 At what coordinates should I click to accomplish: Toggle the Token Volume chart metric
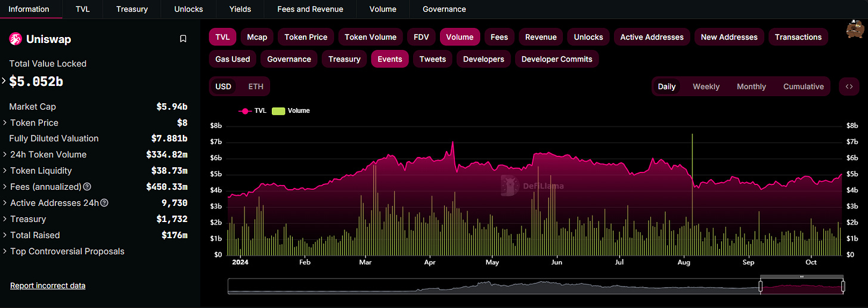[370, 37]
